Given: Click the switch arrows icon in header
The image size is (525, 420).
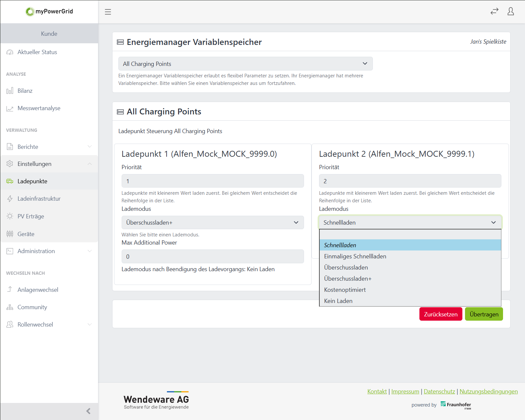Looking at the screenshot, I should coord(494,11).
